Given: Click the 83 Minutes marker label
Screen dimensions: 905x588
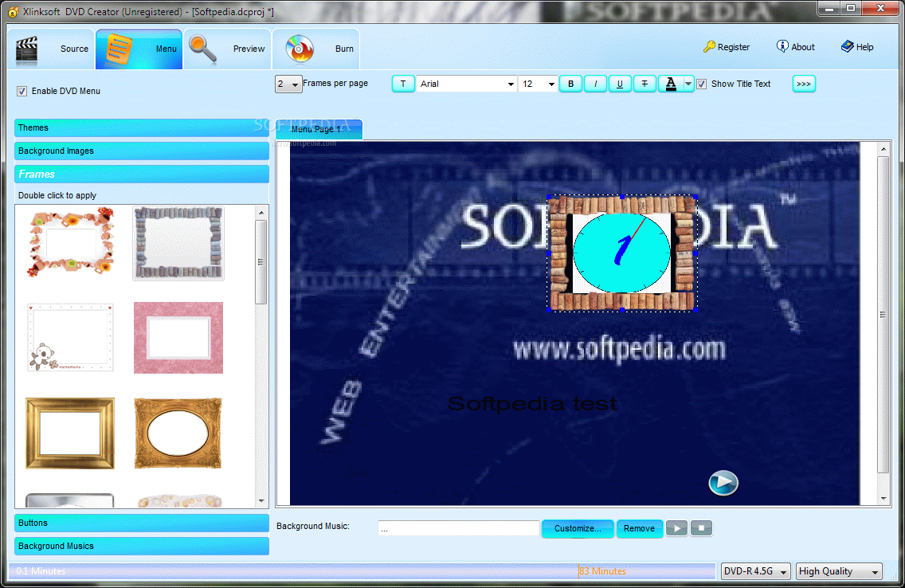Looking at the screenshot, I should tap(603, 571).
